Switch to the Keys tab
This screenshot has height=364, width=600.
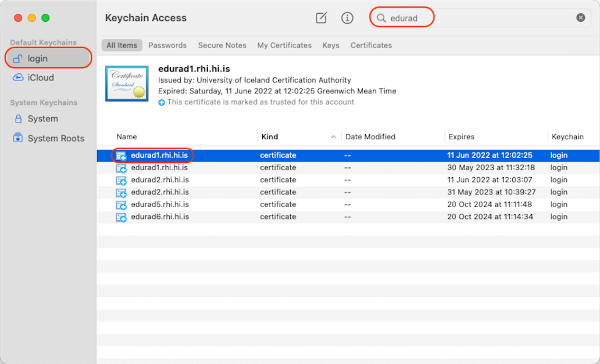331,45
